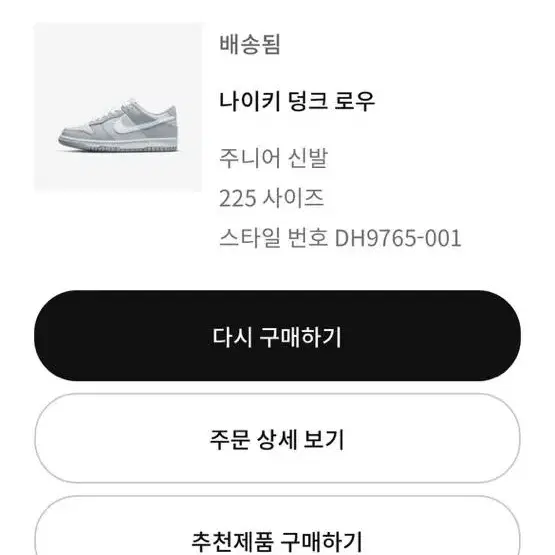Screen dimensions: 555x555
Task: View order details with outlined button
Action: pyautogui.click(x=277, y=439)
